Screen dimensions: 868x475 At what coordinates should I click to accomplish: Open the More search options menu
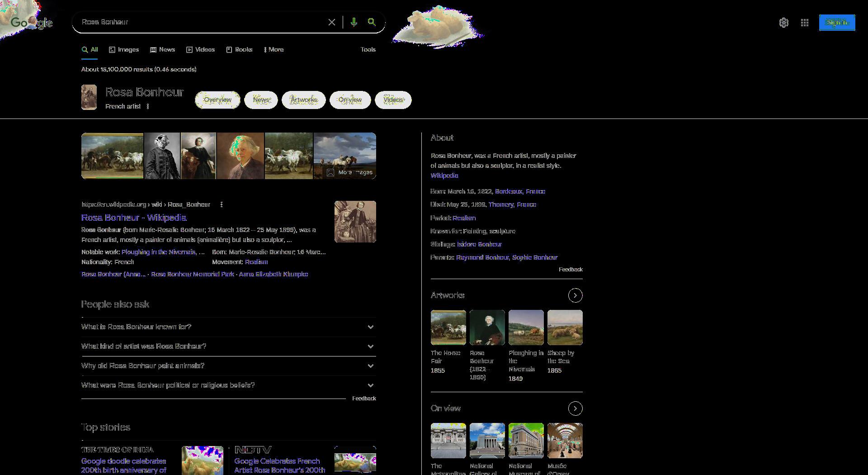tap(274, 50)
